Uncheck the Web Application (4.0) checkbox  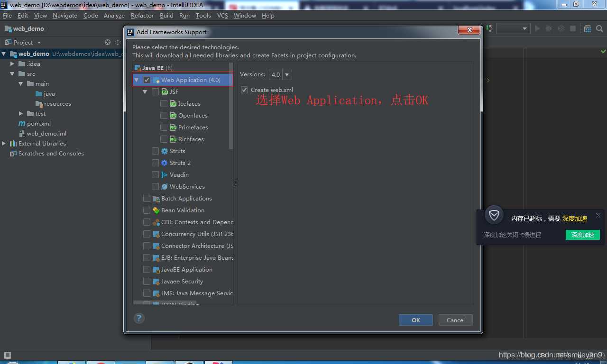pyautogui.click(x=147, y=80)
